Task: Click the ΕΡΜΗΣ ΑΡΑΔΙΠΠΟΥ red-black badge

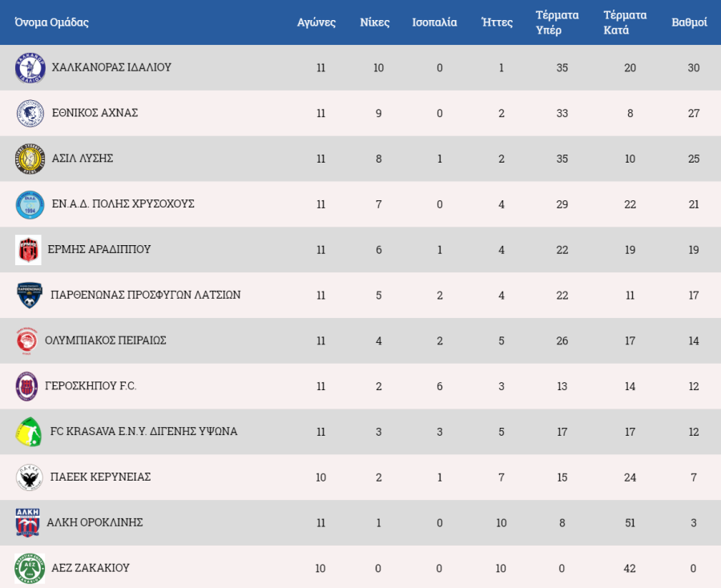Action: [x=28, y=250]
